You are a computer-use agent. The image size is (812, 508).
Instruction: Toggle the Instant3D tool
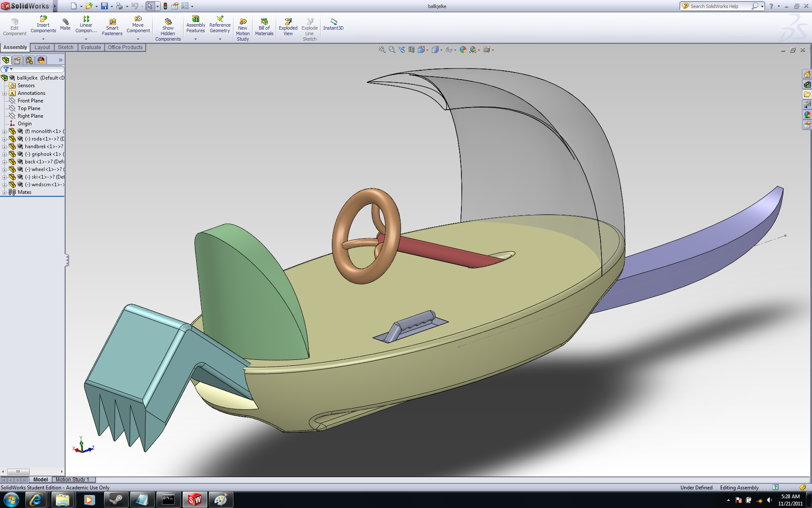[333, 25]
